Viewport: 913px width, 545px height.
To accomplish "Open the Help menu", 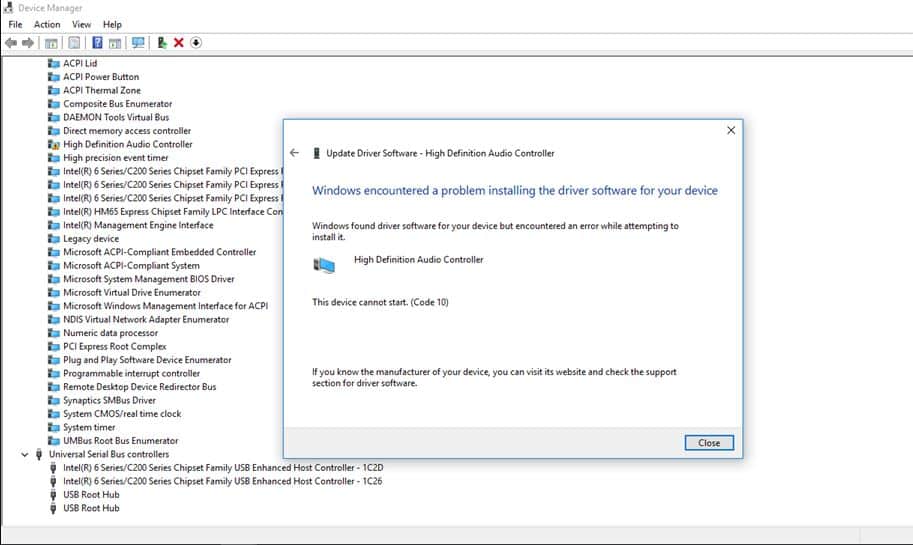I will (x=112, y=24).
